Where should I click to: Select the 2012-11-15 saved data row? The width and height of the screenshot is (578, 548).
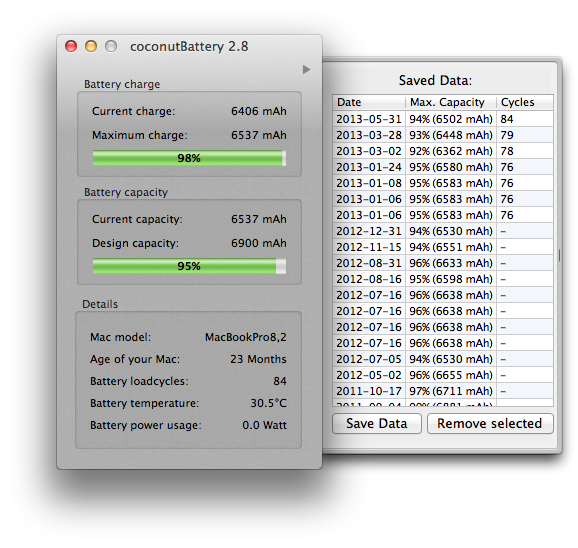pos(443,247)
